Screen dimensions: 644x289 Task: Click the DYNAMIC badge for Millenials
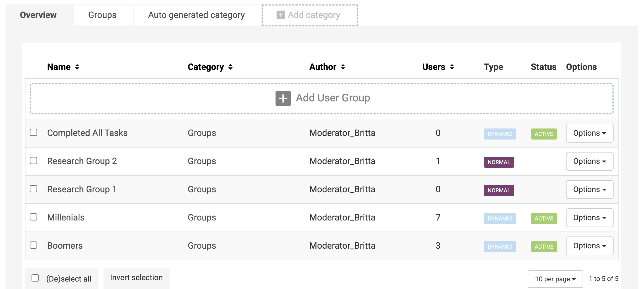click(x=500, y=218)
